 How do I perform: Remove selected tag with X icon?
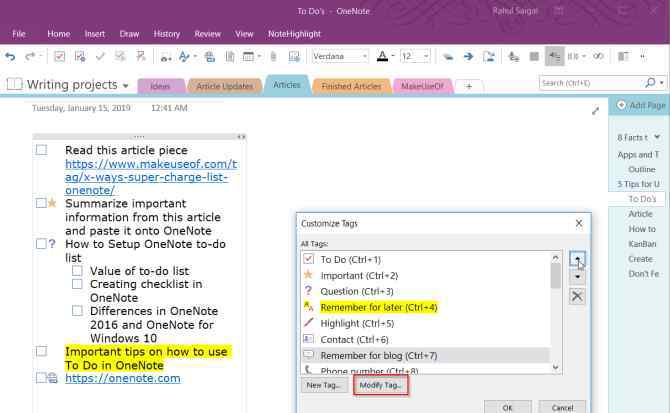[x=577, y=296]
